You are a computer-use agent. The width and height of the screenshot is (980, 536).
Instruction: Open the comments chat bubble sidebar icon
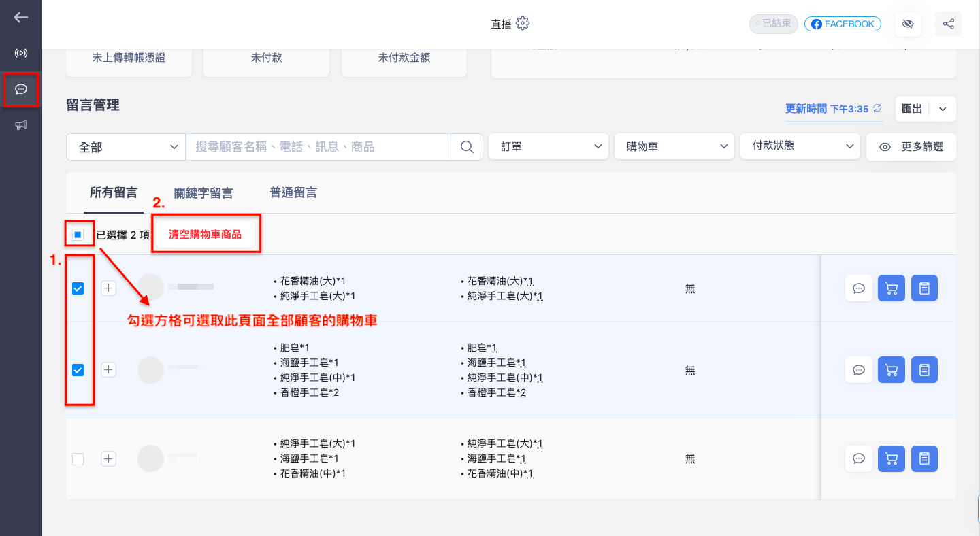[x=21, y=89]
